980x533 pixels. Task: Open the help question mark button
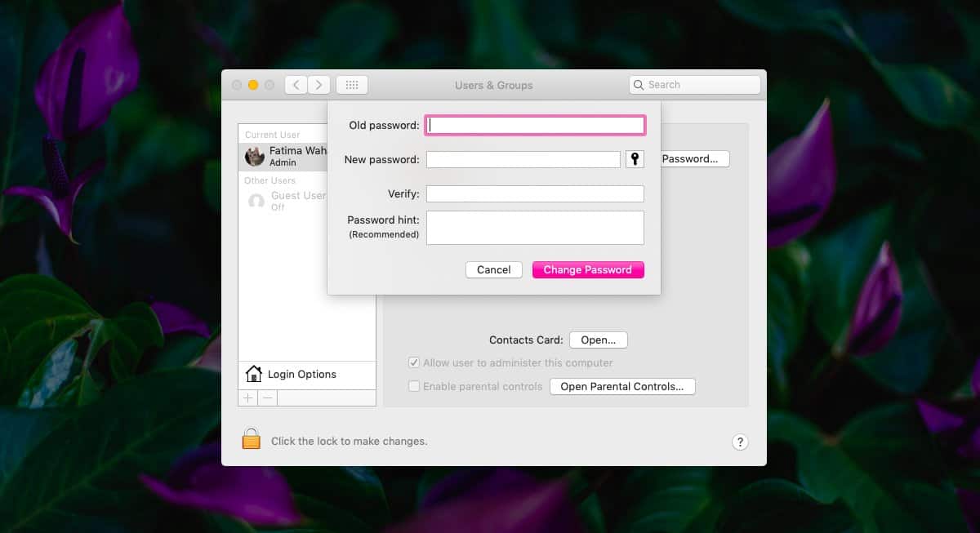tap(739, 442)
